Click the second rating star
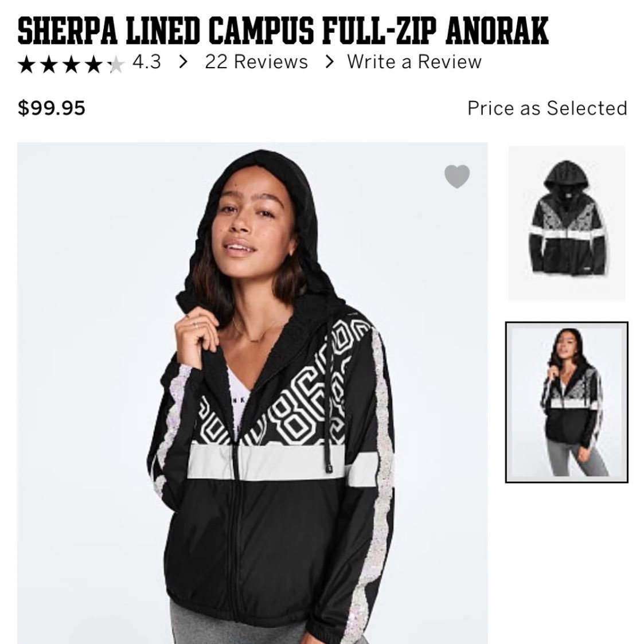This screenshot has width=644, height=644. pos(49,64)
